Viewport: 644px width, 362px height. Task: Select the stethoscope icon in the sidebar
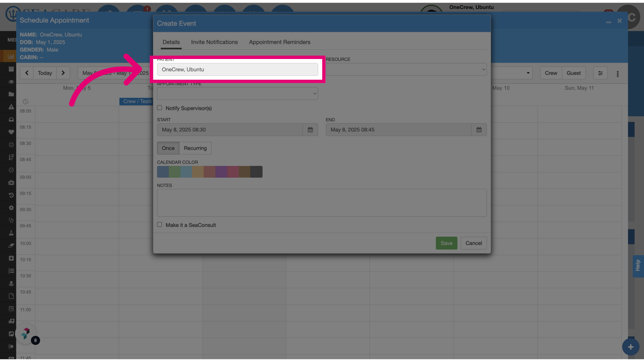click(x=11, y=220)
